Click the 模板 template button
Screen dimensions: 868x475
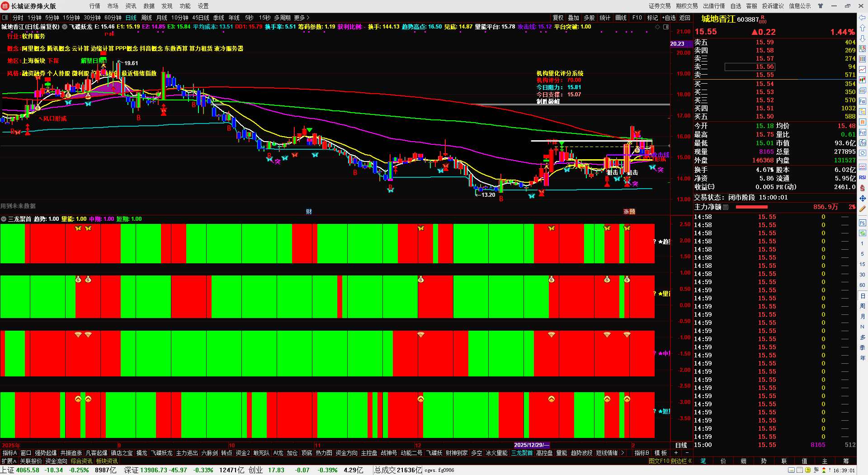point(661,453)
